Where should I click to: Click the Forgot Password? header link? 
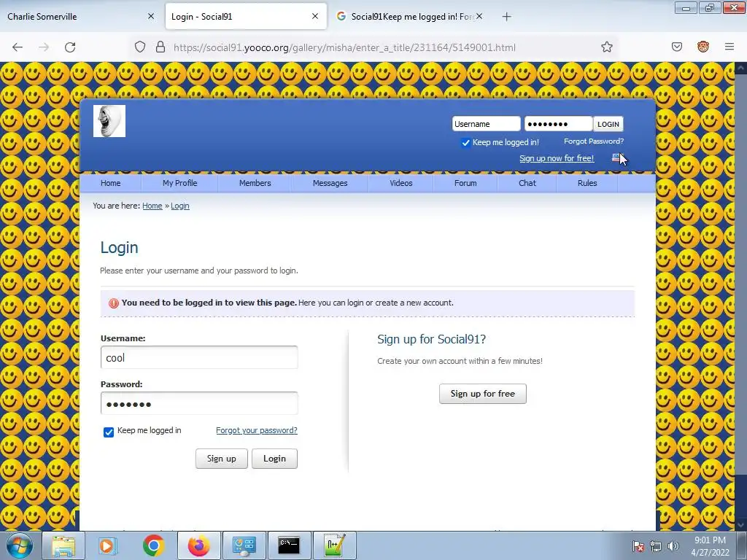(594, 141)
